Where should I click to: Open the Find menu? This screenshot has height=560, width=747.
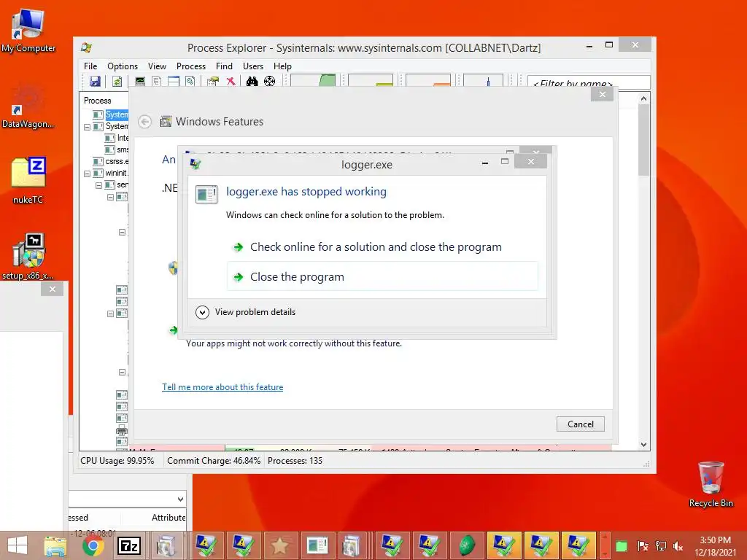224,66
